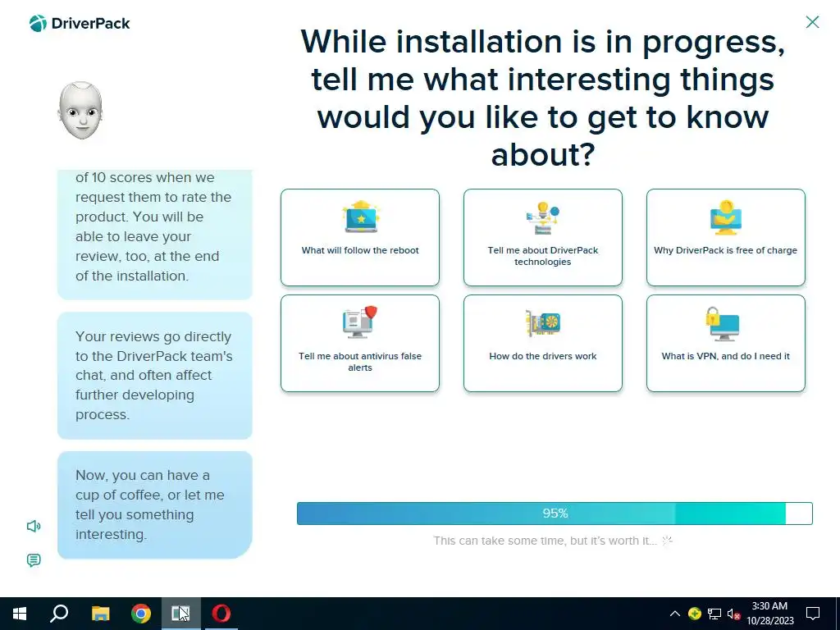Click the assistant avatar face
840x630 pixels.
coord(80,111)
